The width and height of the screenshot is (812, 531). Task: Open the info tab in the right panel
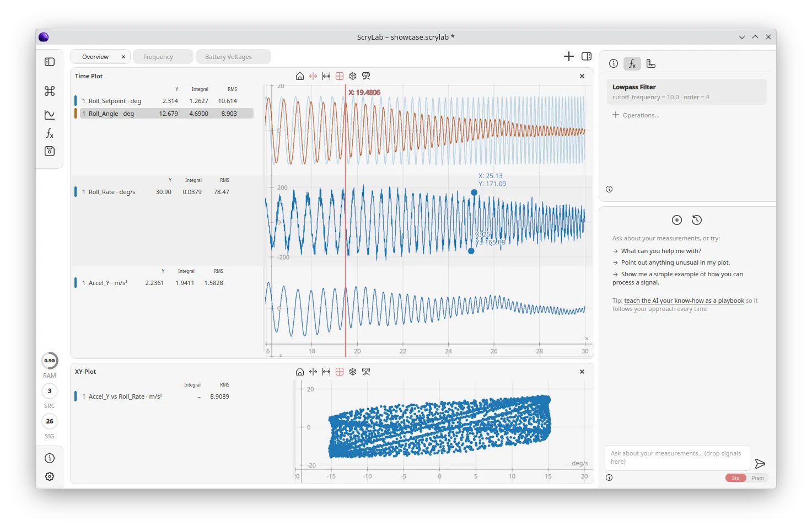[x=614, y=63]
